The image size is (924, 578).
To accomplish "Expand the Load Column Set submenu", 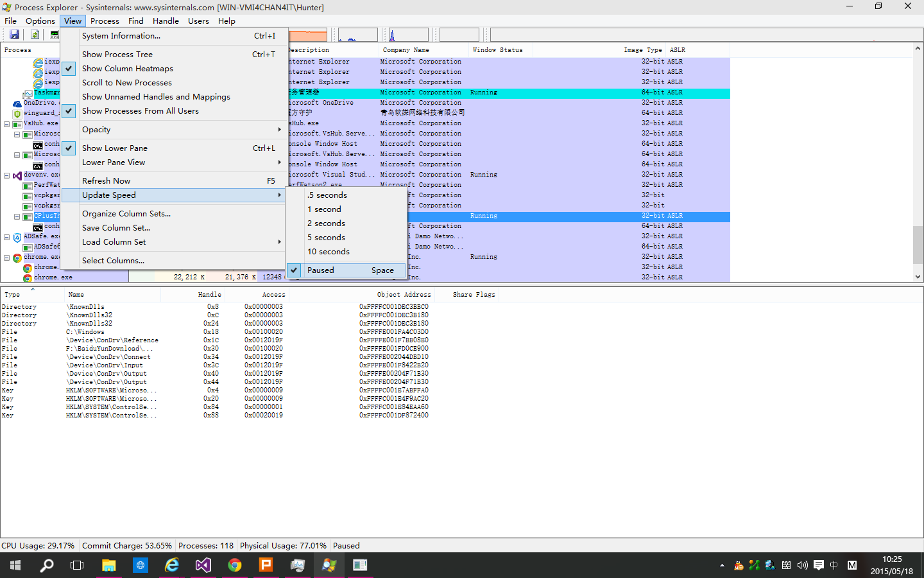I will (x=174, y=242).
